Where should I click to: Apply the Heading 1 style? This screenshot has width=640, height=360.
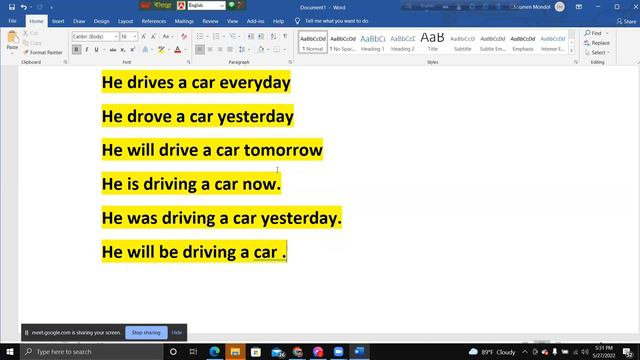pyautogui.click(x=372, y=42)
